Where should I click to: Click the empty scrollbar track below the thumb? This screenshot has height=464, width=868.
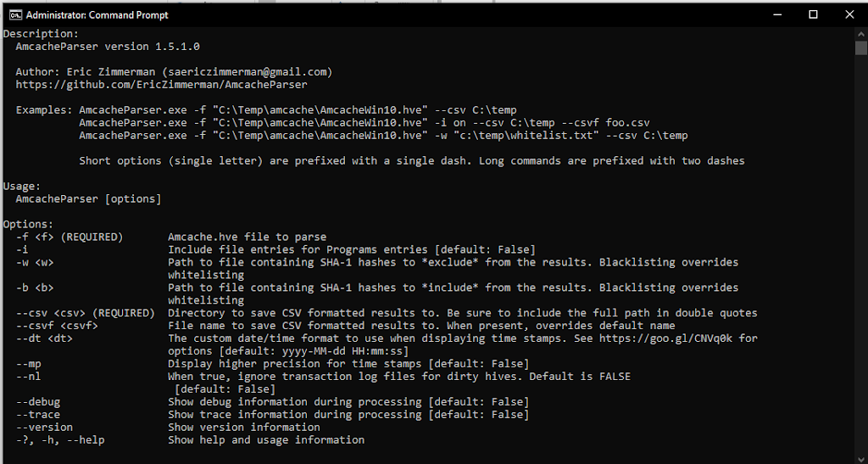pos(860,254)
